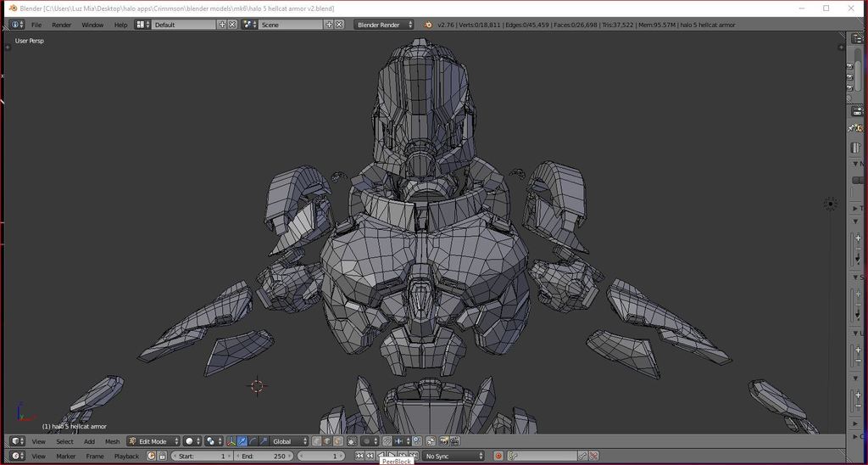Viewport: 868px width, 465px height.
Task: Open the Marker menu
Action: click(x=66, y=457)
